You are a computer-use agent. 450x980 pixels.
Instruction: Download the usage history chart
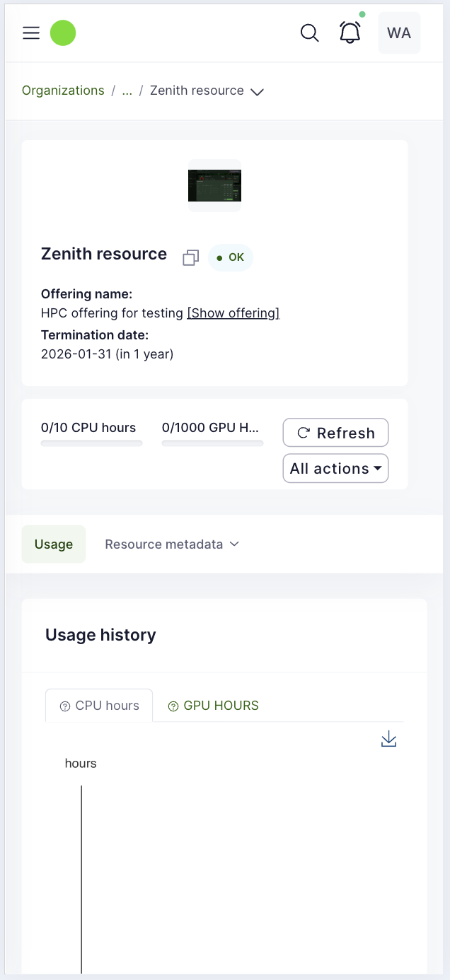point(388,740)
